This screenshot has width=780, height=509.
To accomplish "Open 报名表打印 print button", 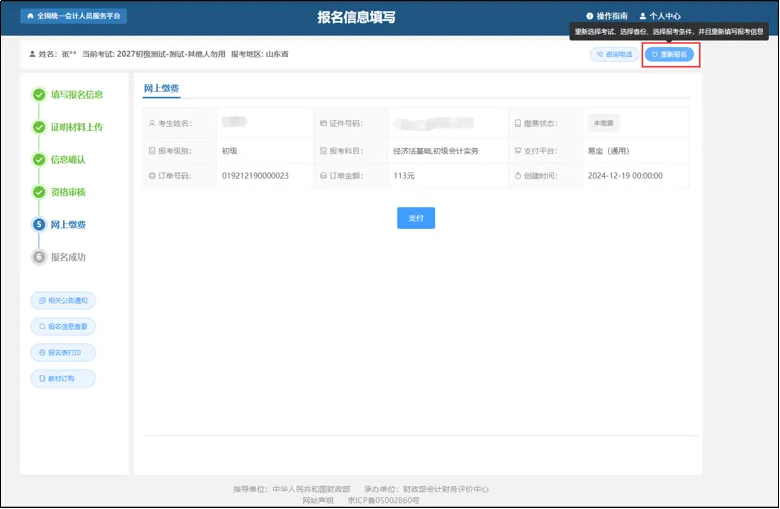I will [x=63, y=352].
